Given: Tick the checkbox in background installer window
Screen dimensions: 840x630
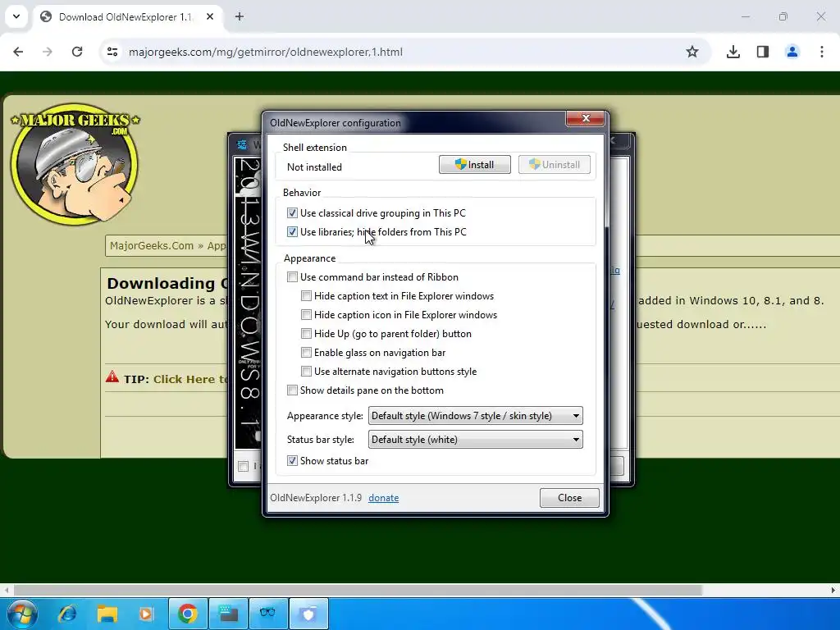Looking at the screenshot, I should [x=243, y=466].
